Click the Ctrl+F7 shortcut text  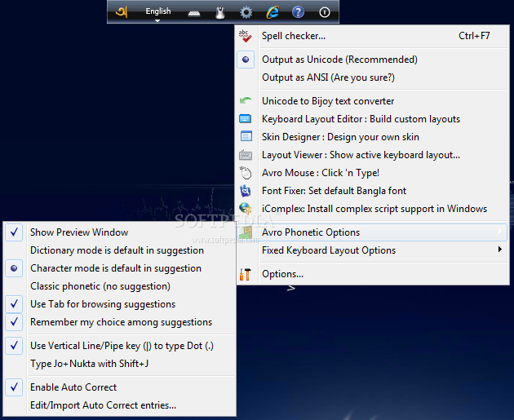coord(474,36)
